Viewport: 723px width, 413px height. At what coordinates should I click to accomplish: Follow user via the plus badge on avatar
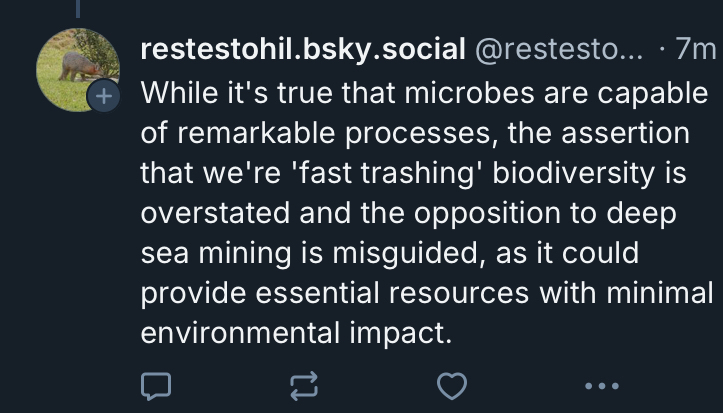(103, 96)
